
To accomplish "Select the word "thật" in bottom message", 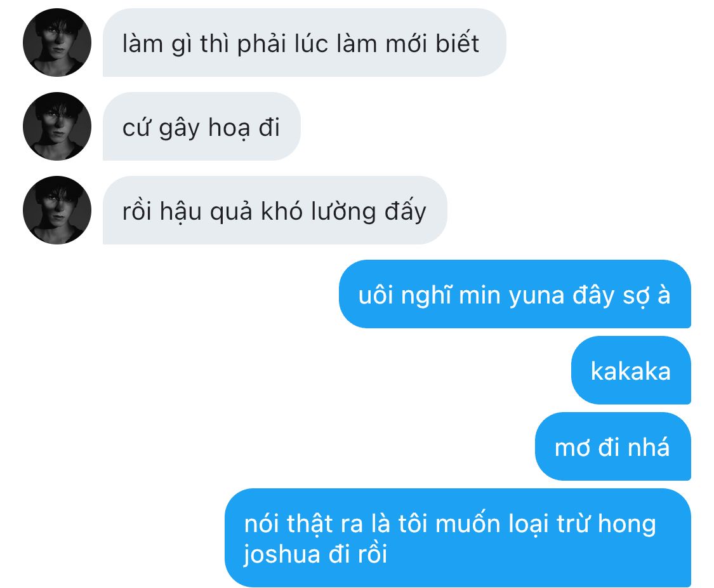I will coord(310,523).
